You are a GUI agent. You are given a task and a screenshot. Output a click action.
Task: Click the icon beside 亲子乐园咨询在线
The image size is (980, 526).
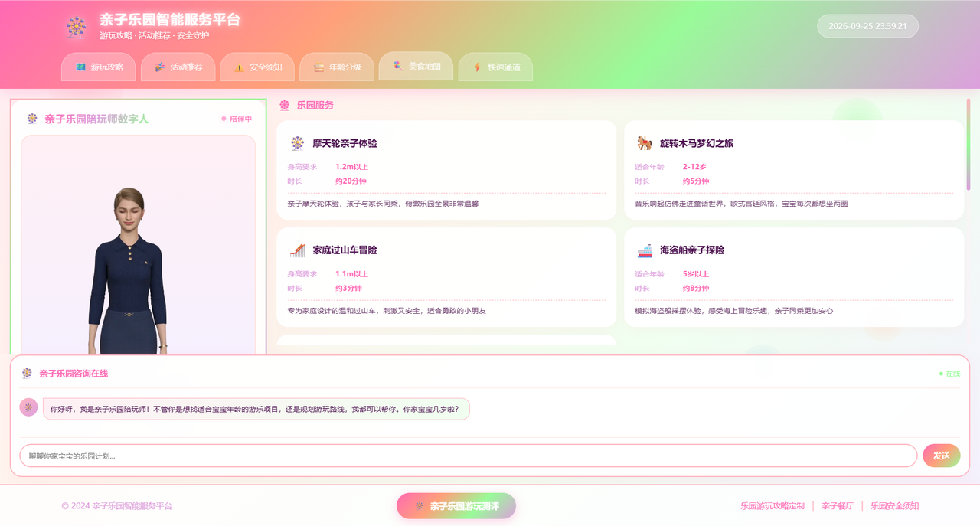[27, 374]
